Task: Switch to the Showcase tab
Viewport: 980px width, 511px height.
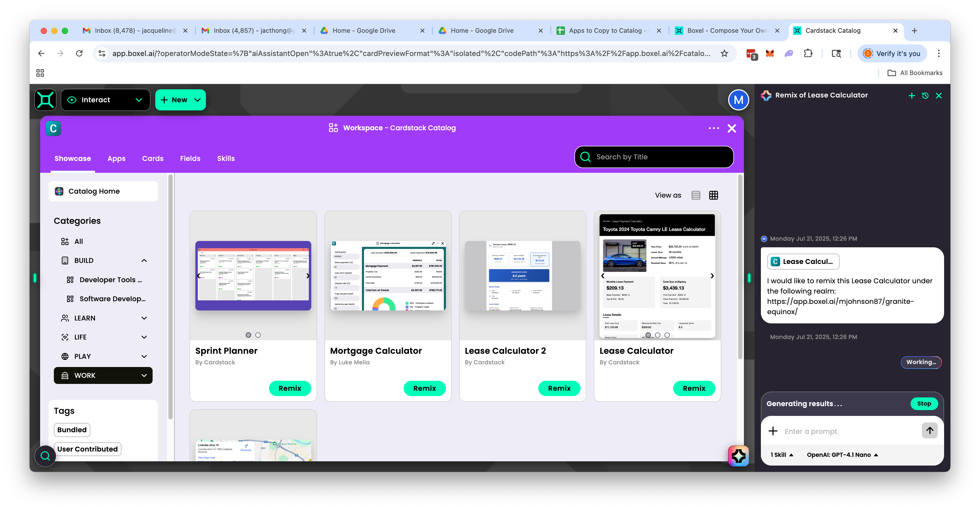Action: click(x=73, y=159)
